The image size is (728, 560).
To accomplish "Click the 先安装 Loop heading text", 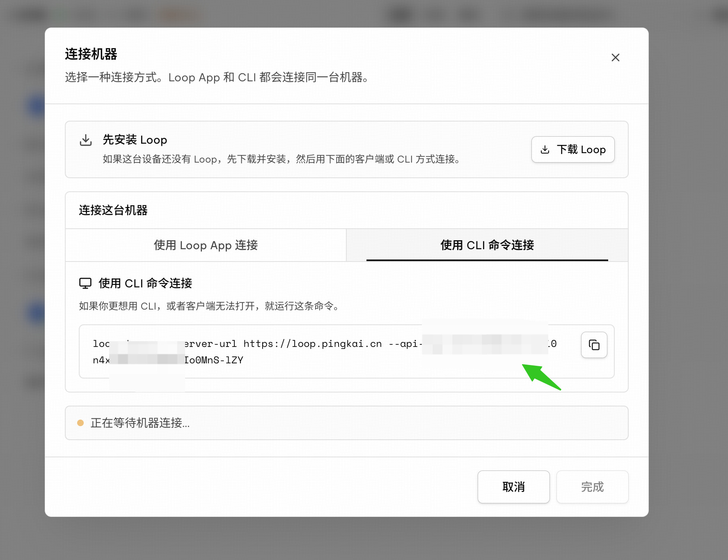I will pos(135,140).
